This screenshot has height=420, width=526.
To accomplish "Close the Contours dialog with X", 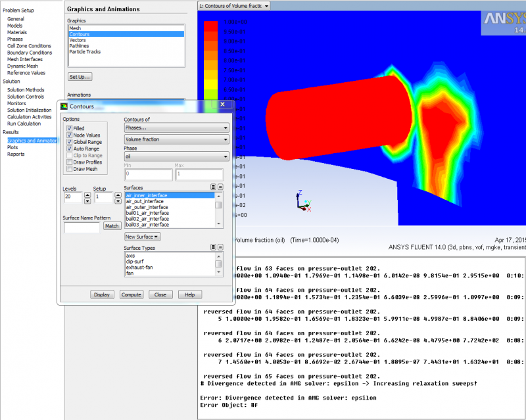I will coord(222,105).
